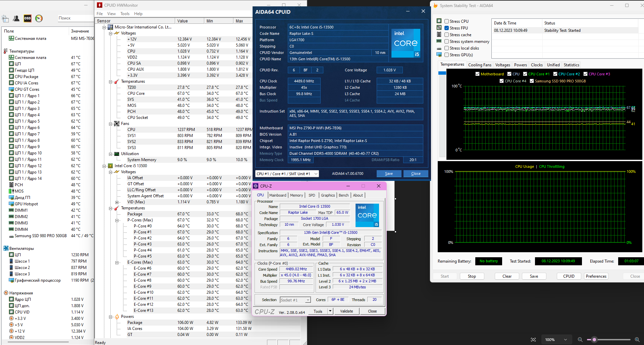Viewport: 644px width, 345px height.
Task: Click the RAM icon beside Stress system memory
Action: pyautogui.click(x=439, y=41)
